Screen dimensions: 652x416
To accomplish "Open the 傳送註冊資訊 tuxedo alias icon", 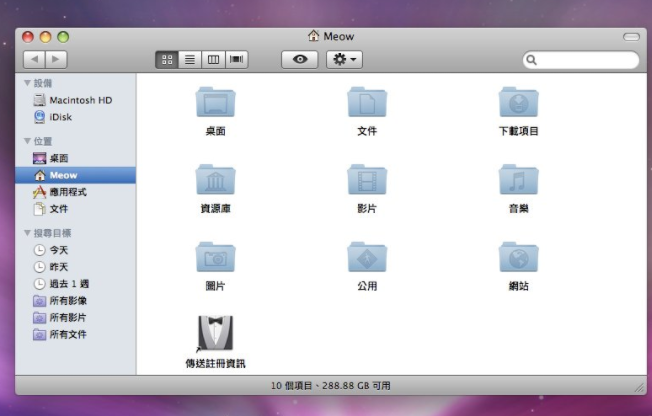I will pyautogui.click(x=215, y=333).
